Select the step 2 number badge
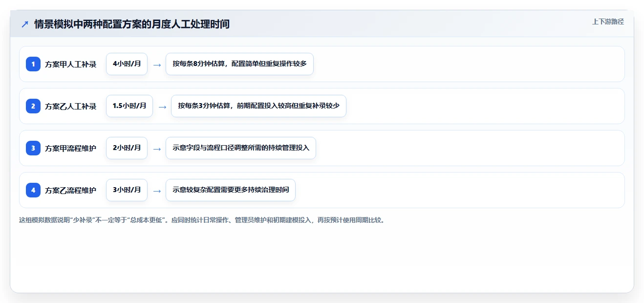The width and height of the screenshot is (644, 303). click(33, 106)
